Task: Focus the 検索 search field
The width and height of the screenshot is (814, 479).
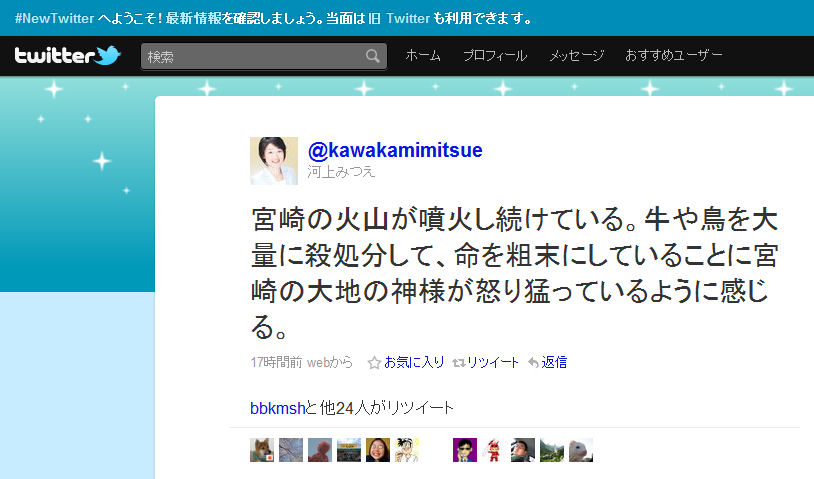Action: (x=264, y=56)
